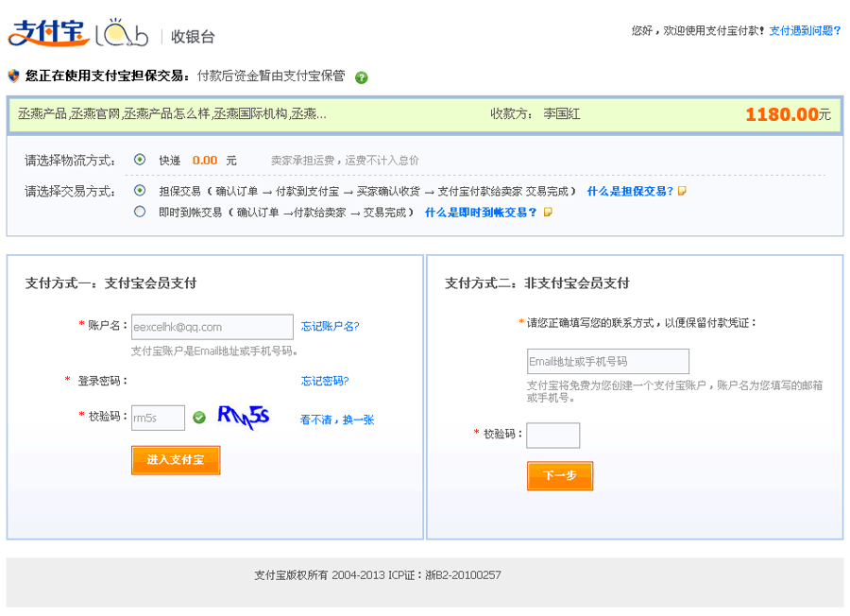Select the 快递 shipping radio button
The width and height of the screenshot is (850, 616).
pos(140,160)
